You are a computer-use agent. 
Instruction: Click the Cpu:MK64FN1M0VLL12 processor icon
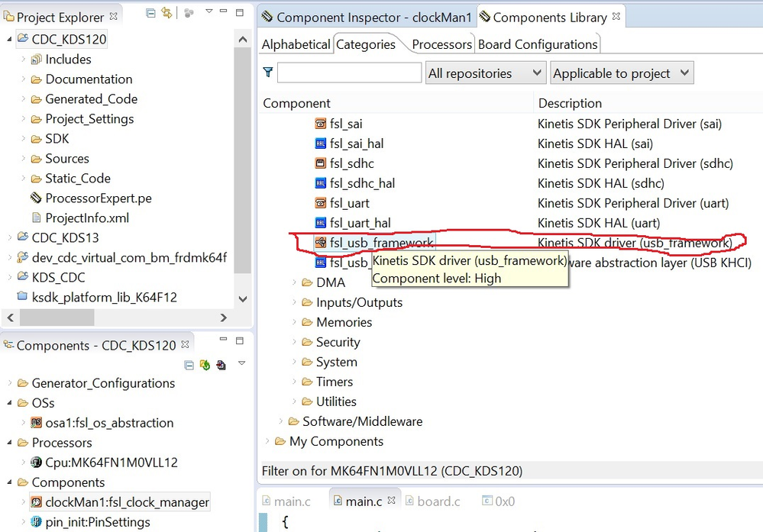[x=36, y=462]
